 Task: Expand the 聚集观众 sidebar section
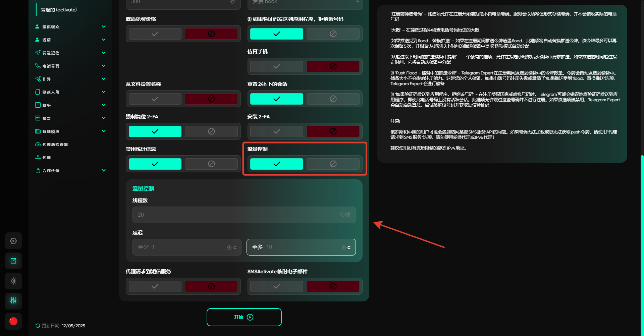[104, 26]
